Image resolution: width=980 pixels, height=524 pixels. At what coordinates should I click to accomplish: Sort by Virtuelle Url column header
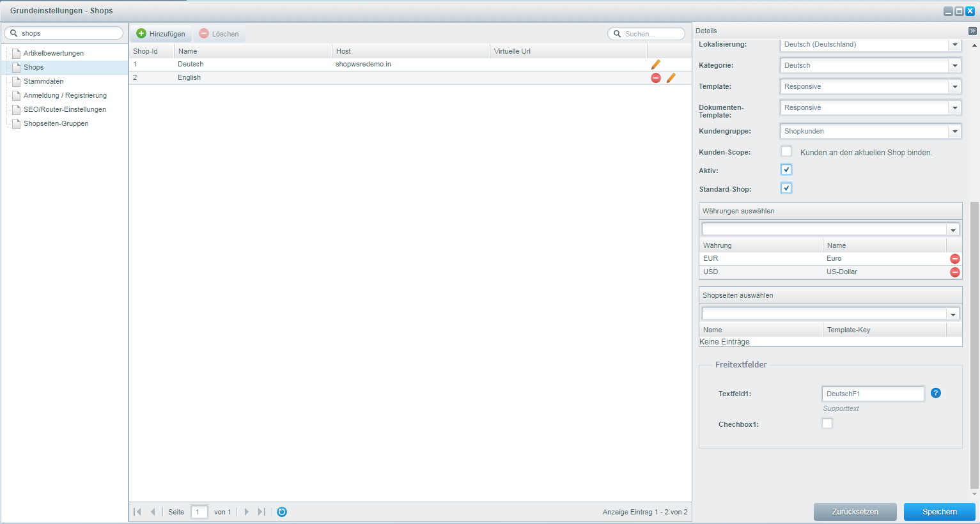[x=569, y=51]
